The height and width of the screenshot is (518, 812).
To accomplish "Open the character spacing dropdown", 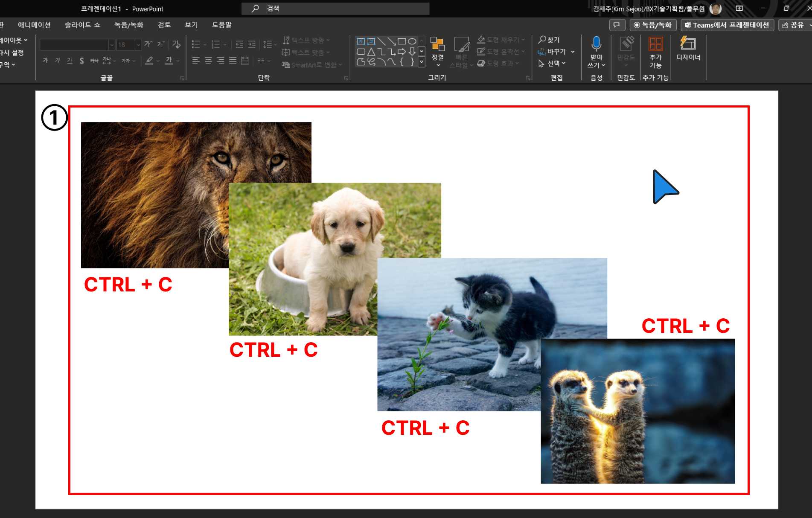I will pyautogui.click(x=109, y=61).
